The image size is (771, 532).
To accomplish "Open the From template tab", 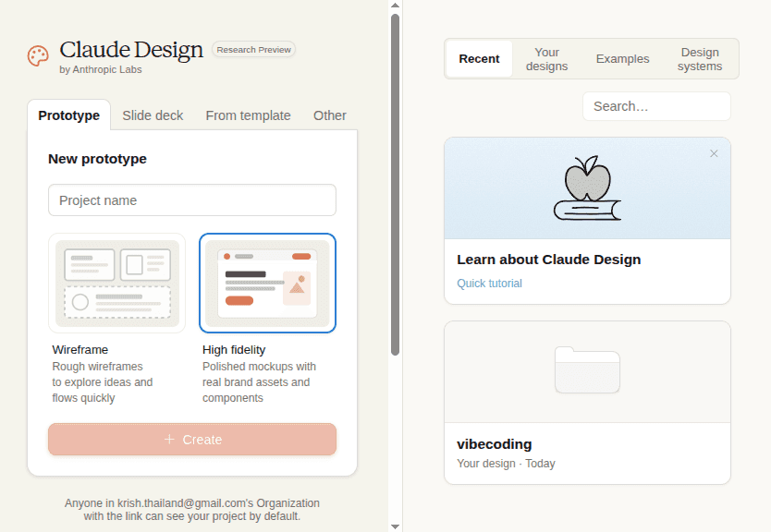I will (x=248, y=115).
